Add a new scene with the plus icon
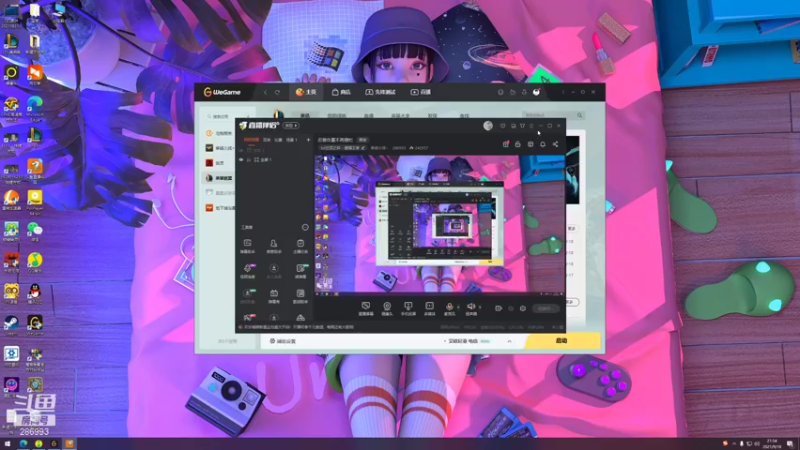The height and width of the screenshot is (450, 800). tap(308, 139)
